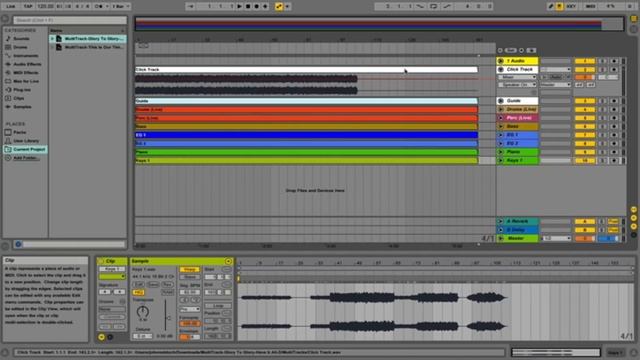Open Plug-ins category in browser

pos(22,90)
